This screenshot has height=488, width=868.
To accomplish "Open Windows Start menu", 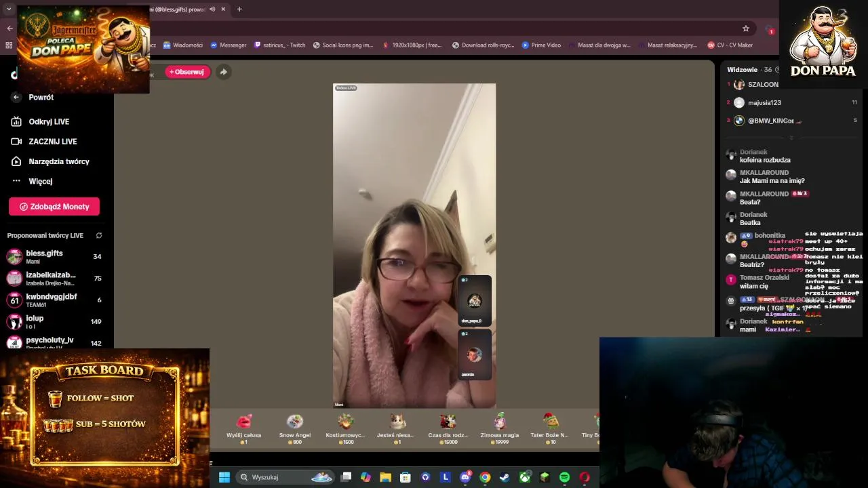I will click(x=224, y=477).
